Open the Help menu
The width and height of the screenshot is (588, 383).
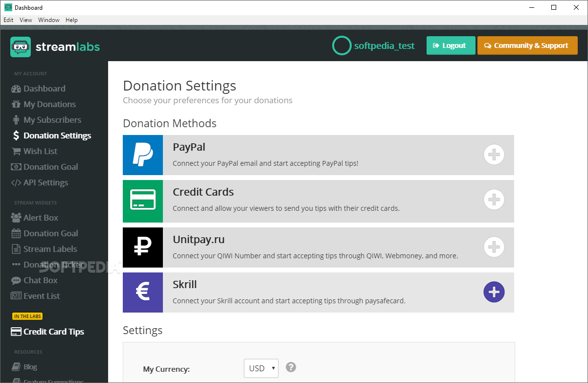[x=72, y=20]
